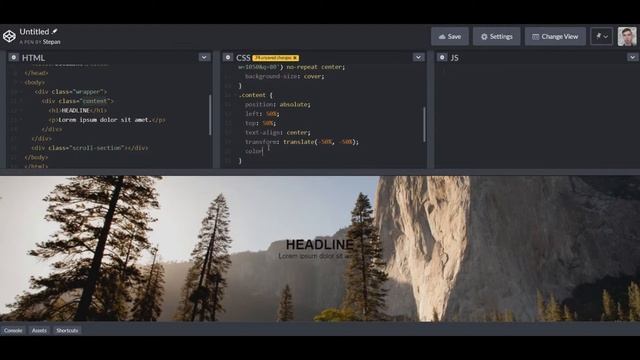Click the 'Lorem ipsum dolor sit amet.' HTML line
The image size is (640, 360).
107,120
